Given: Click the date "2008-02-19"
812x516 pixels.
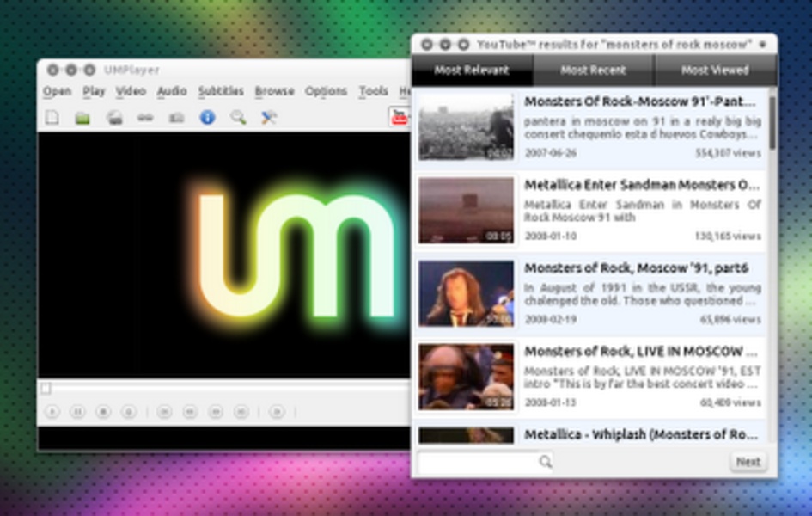Looking at the screenshot, I should point(551,320).
